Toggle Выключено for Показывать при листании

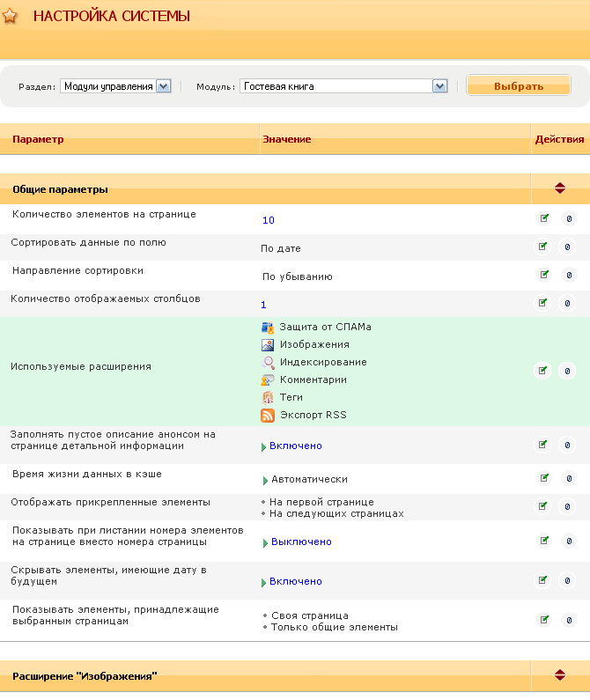coord(300,542)
